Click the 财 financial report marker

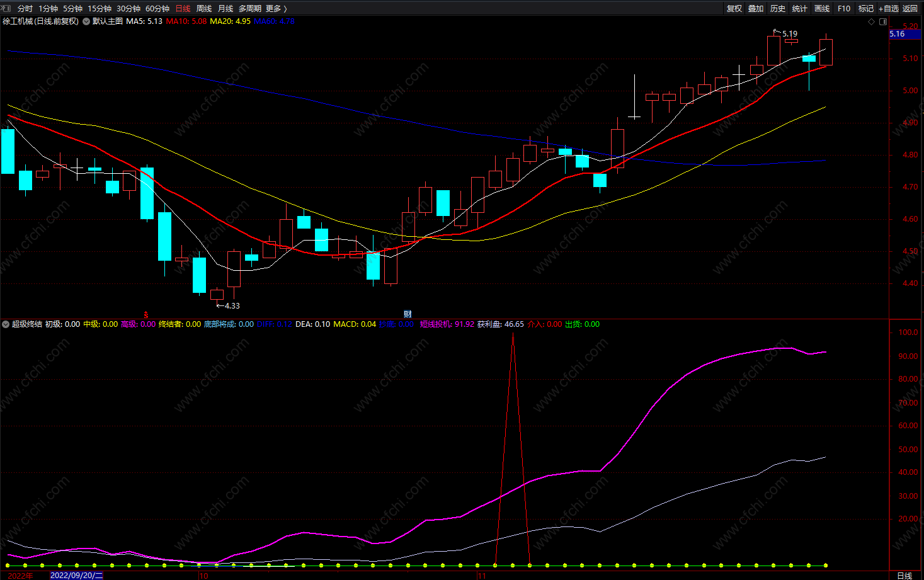pyautogui.click(x=408, y=314)
